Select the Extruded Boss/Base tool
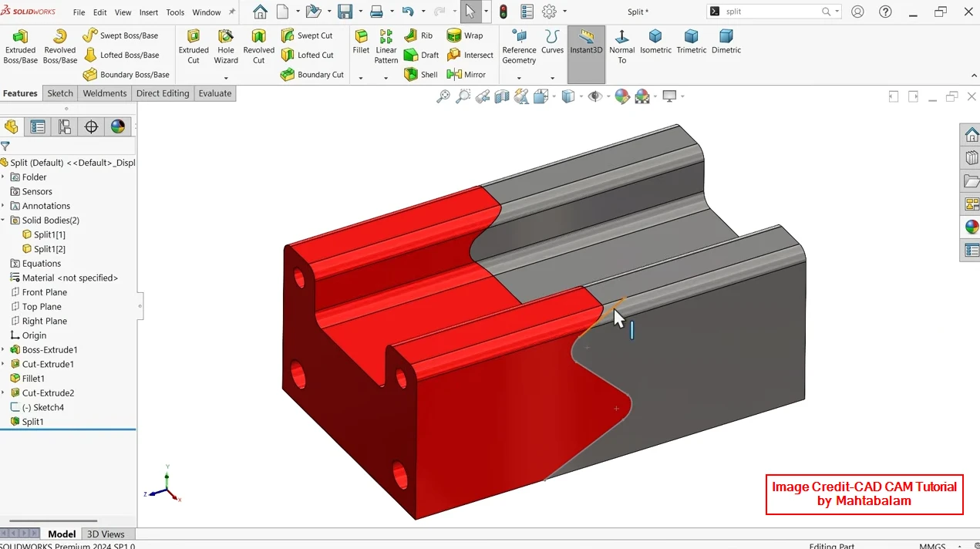The width and height of the screenshot is (980, 549). point(20,46)
